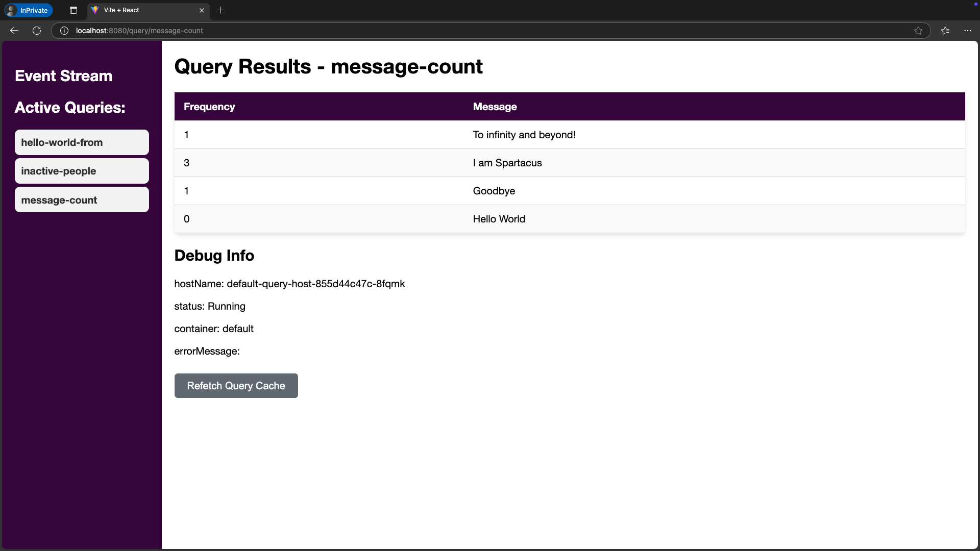Click the Message column header
The image size is (980, 551).
tap(495, 107)
